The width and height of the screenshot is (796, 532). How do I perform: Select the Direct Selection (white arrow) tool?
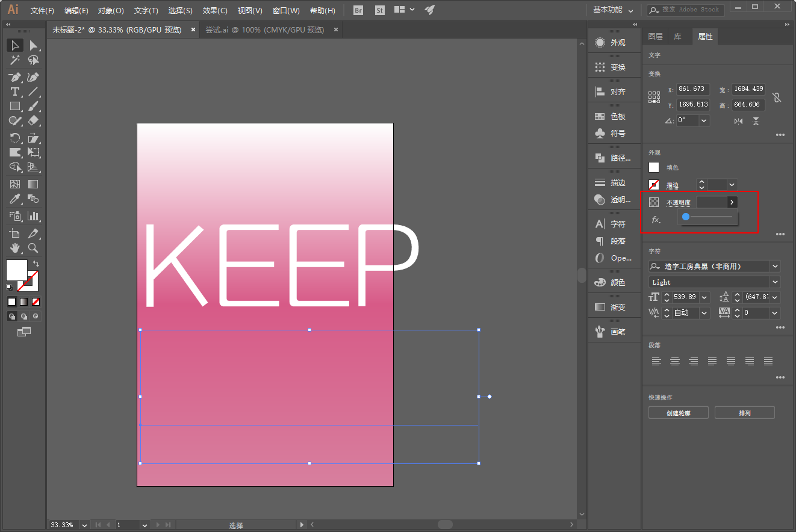34,45
